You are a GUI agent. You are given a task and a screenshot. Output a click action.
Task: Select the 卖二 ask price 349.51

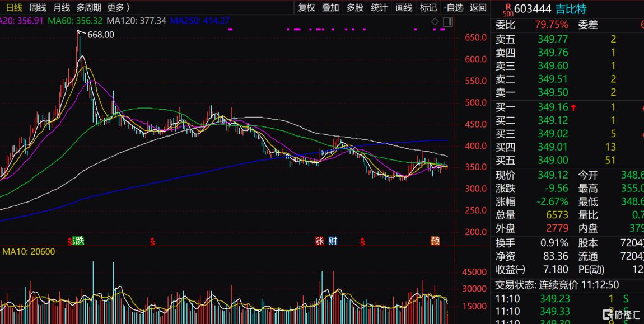click(553, 79)
